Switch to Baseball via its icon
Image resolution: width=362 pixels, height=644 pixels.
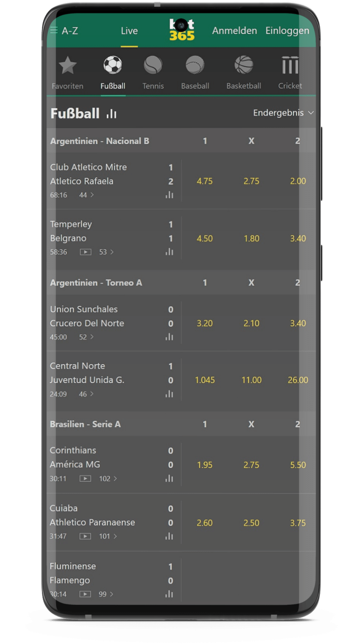195,66
